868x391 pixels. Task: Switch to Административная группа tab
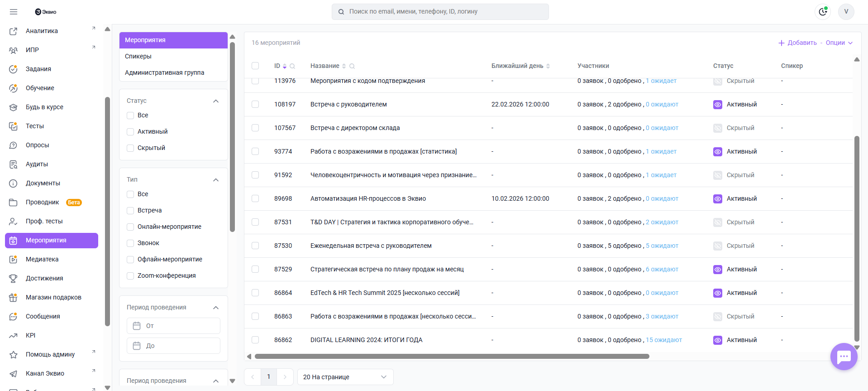pos(173,73)
